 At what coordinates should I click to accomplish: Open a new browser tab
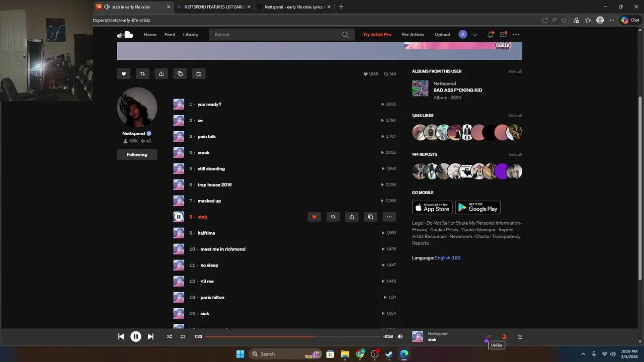[341, 7]
